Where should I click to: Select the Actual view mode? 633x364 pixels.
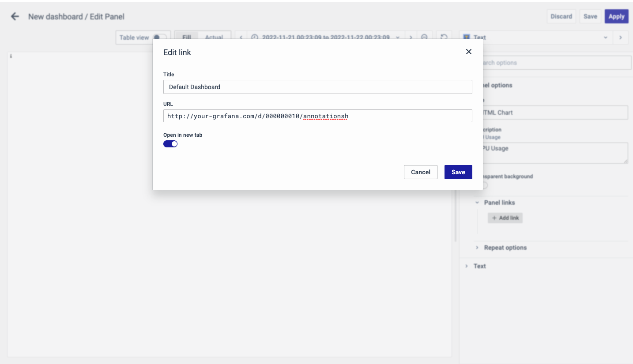tap(214, 38)
